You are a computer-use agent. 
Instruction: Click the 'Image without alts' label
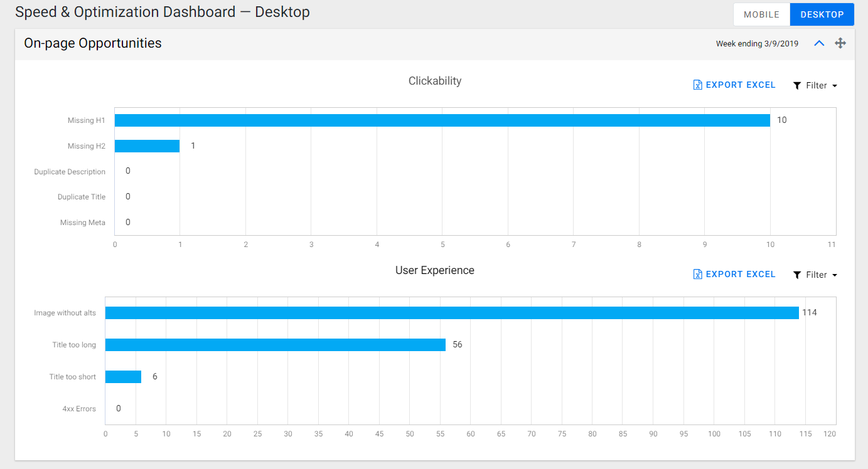65,313
